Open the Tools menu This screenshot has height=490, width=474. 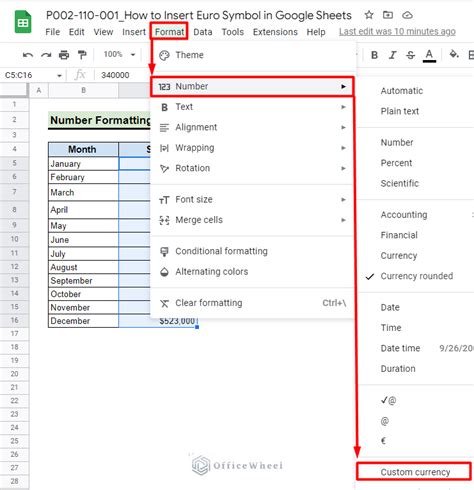click(x=233, y=32)
